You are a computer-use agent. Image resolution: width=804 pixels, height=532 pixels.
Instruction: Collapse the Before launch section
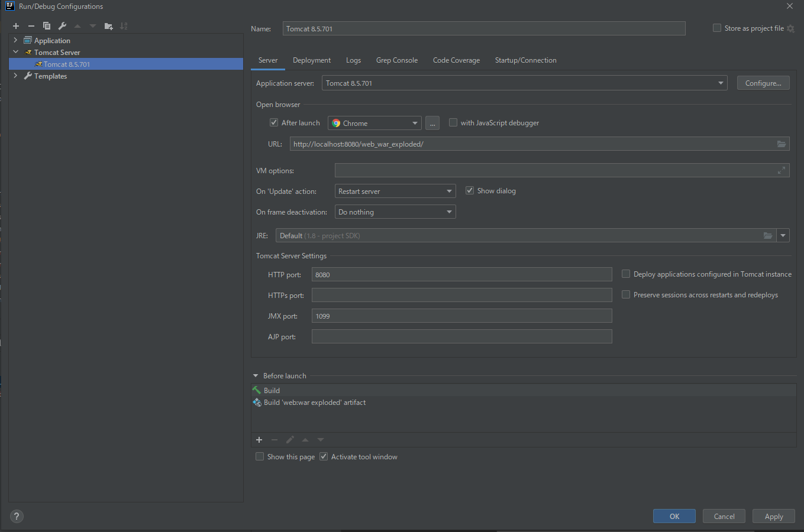pos(256,375)
